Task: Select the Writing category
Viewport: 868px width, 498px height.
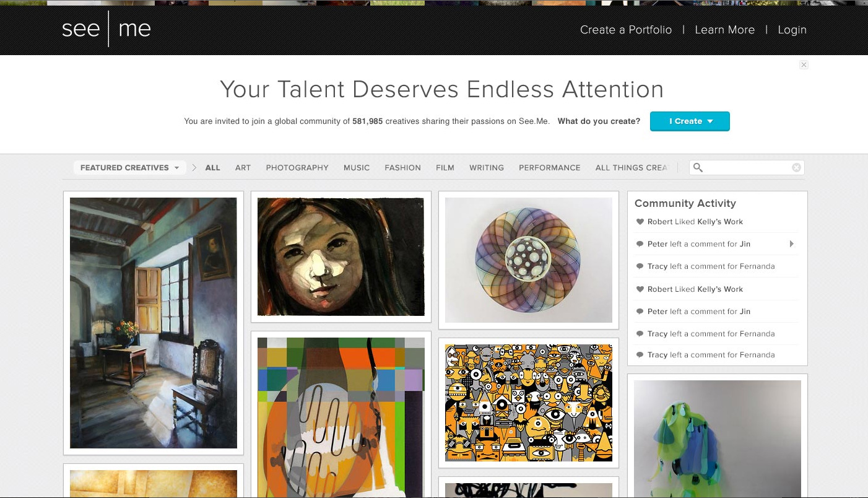Action: (x=487, y=167)
